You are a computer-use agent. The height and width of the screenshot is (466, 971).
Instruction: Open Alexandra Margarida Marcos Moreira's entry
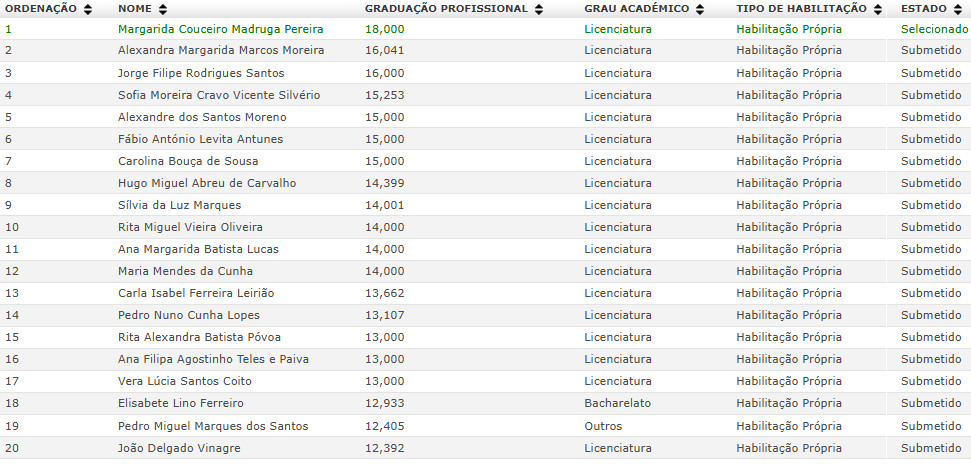tap(220, 50)
